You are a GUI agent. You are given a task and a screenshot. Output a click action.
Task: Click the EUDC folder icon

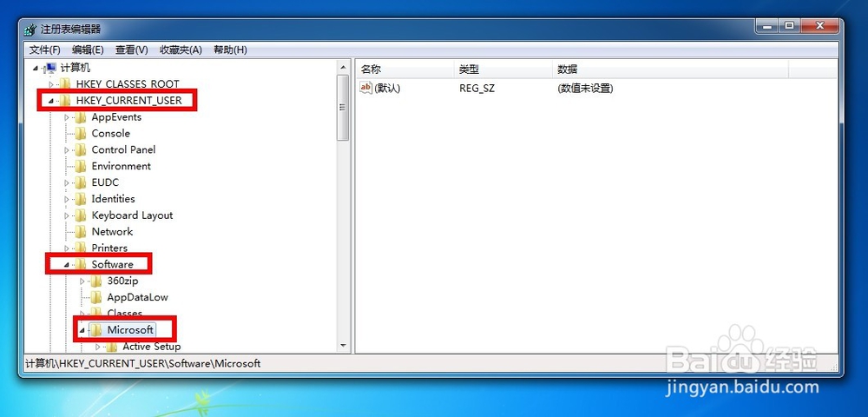[81, 182]
